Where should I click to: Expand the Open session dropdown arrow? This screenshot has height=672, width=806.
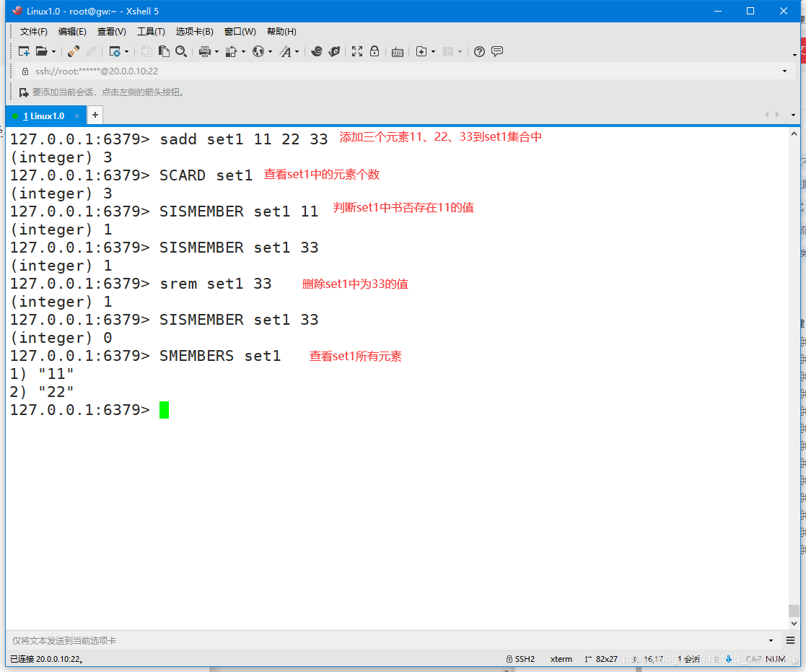click(x=53, y=51)
